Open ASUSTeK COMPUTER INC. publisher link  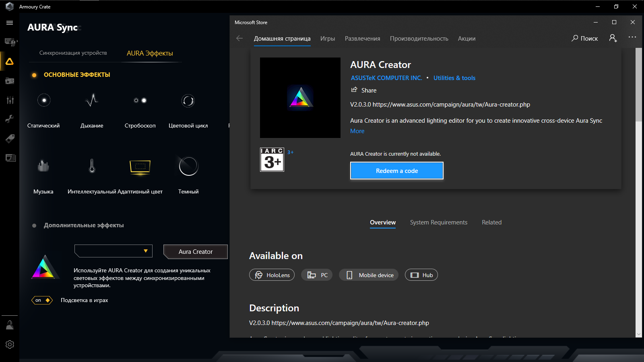(x=386, y=78)
